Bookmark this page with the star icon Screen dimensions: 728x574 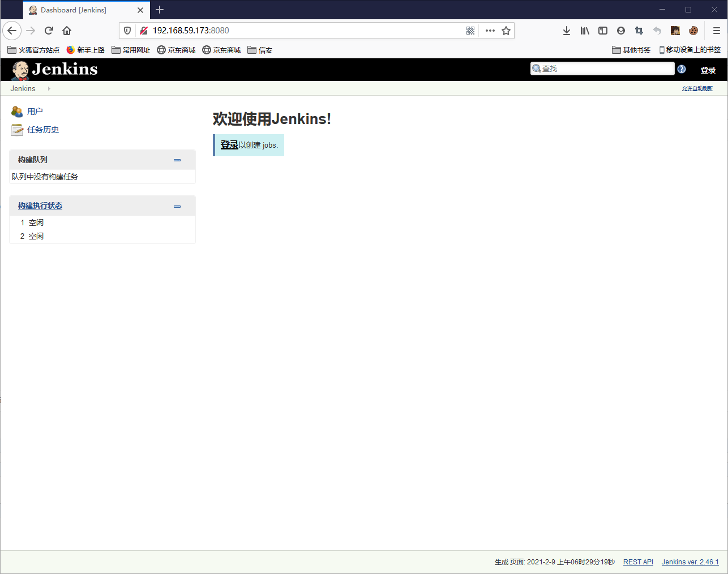pos(506,31)
